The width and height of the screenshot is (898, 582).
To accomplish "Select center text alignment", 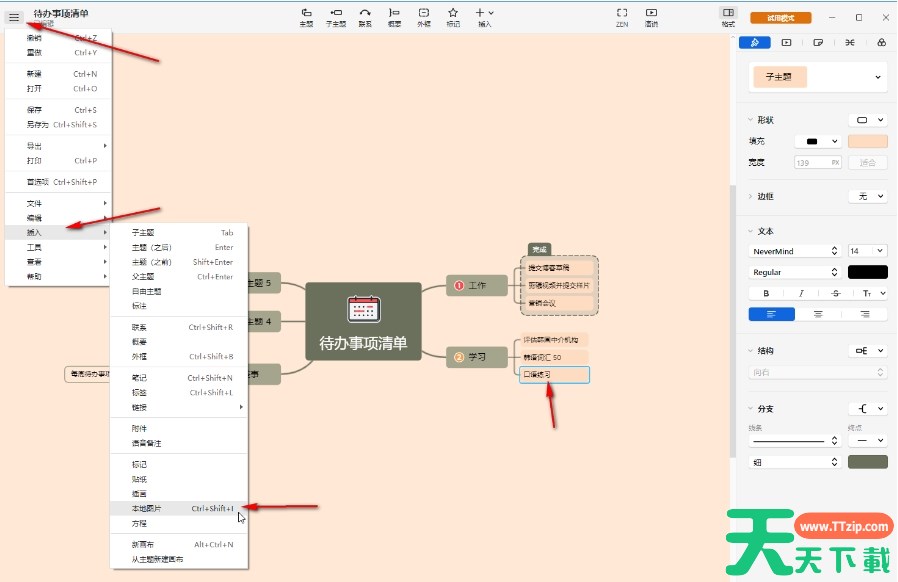I will pos(818,314).
